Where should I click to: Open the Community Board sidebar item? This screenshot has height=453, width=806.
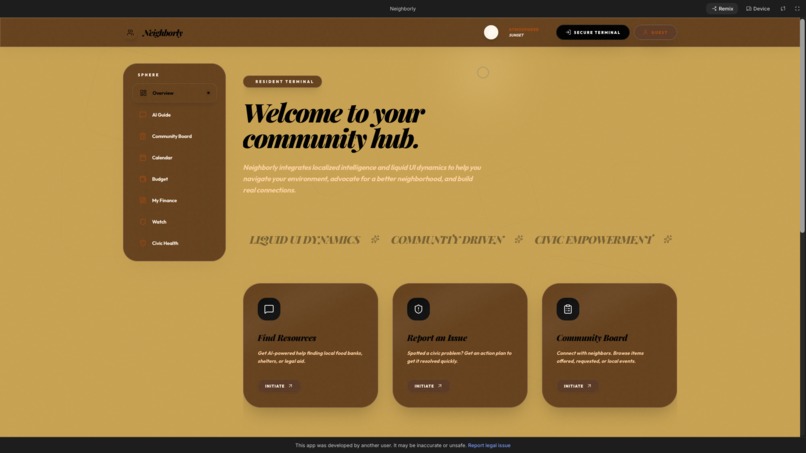pyautogui.click(x=174, y=136)
